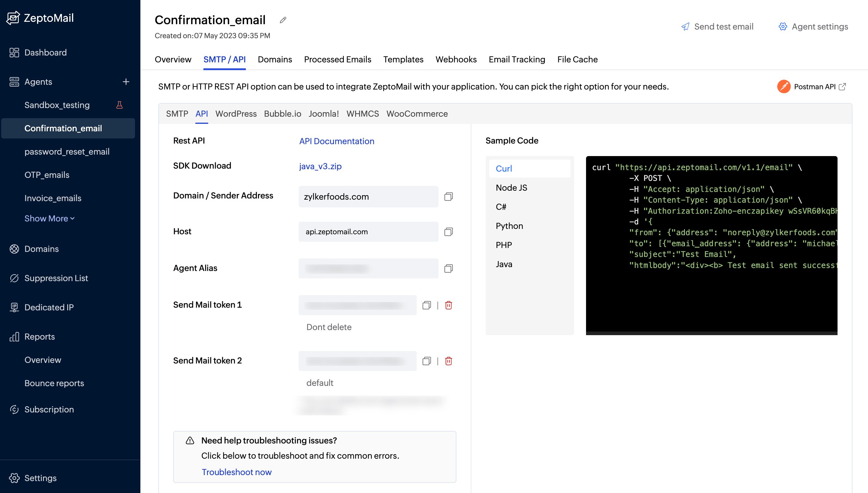Open the Suppression List icon
This screenshot has height=493, width=868.
[14, 278]
